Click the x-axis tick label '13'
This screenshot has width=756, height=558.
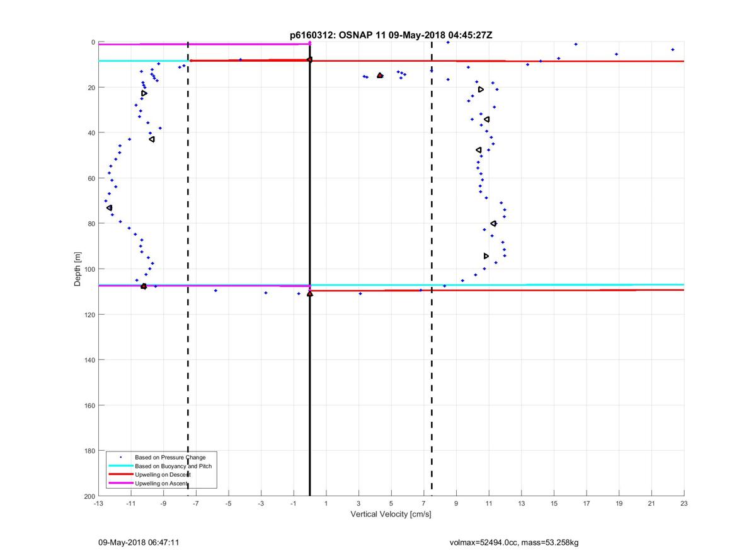point(522,504)
